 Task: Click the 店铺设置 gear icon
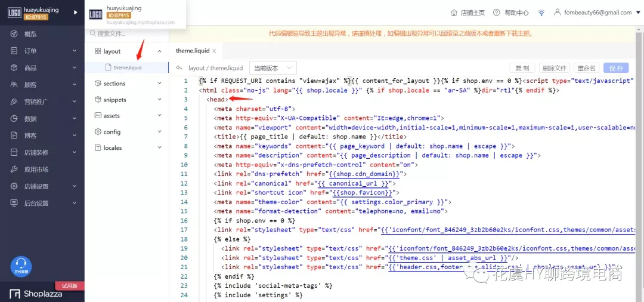click(x=14, y=186)
